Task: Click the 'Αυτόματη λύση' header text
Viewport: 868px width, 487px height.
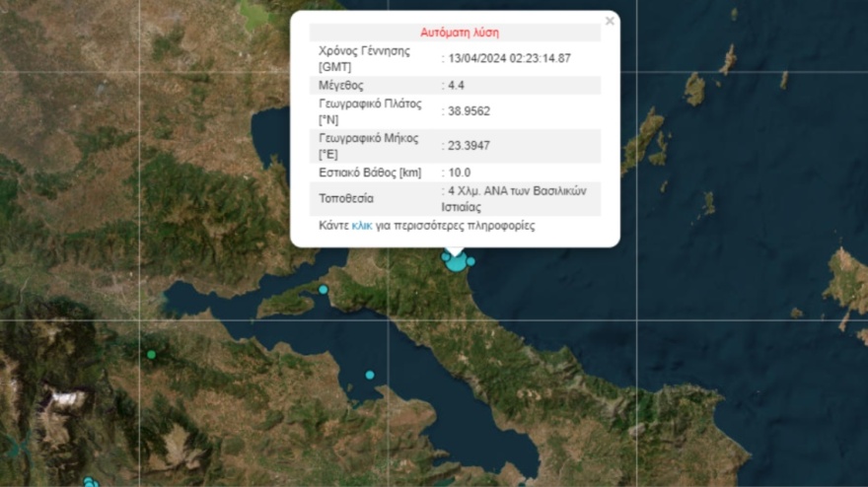Action: point(460,33)
